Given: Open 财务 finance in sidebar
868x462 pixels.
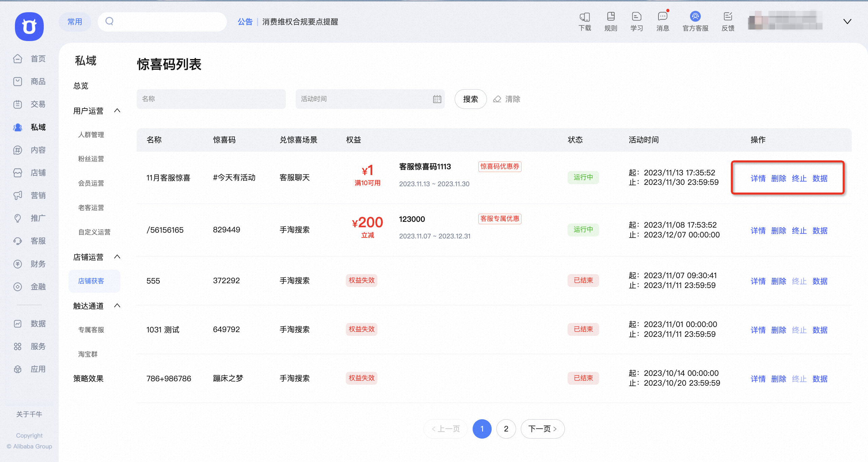Looking at the screenshot, I should (x=29, y=264).
